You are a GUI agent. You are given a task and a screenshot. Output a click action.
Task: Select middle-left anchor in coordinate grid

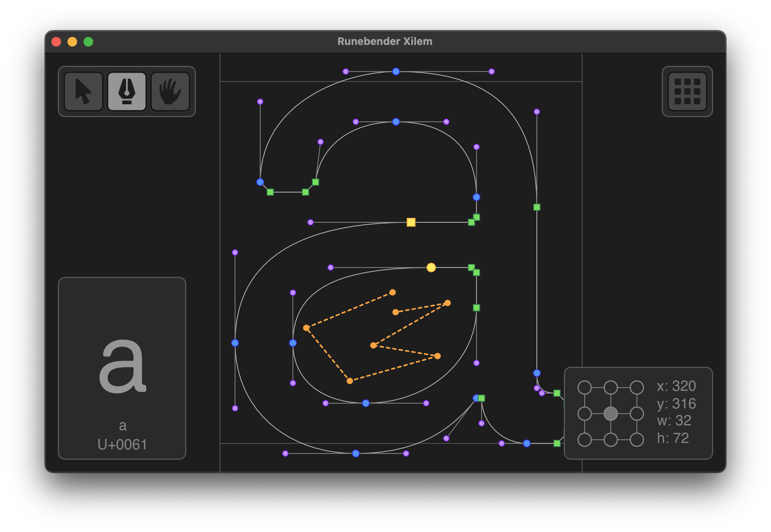pos(585,414)
